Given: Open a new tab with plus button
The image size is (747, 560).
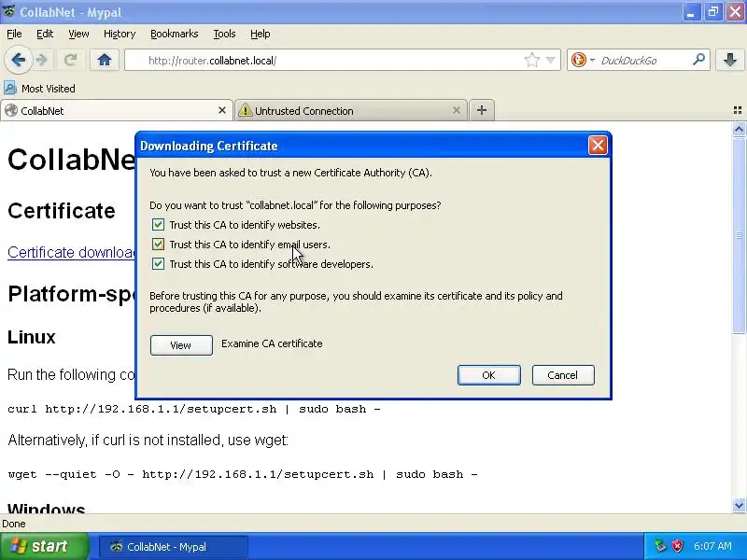Looking at the screenshot, I should (482, 110).
